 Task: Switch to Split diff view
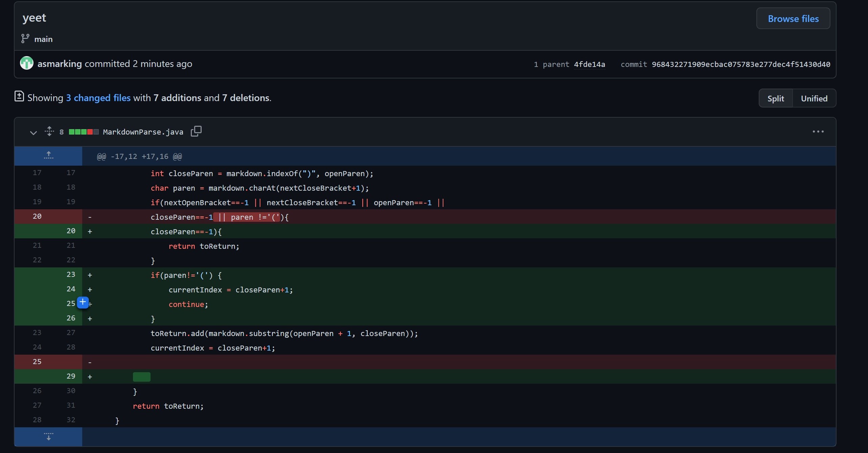click(775, 98)
